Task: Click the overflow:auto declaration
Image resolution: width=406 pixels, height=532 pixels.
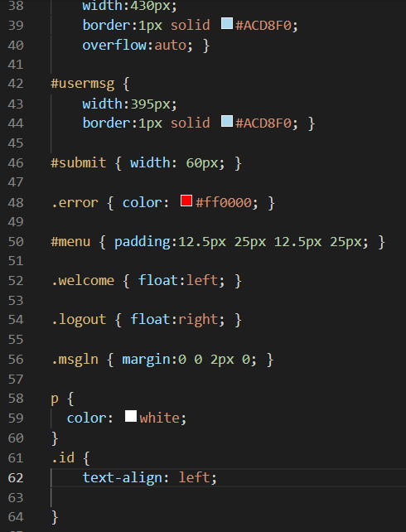Action: pos(138,45)
